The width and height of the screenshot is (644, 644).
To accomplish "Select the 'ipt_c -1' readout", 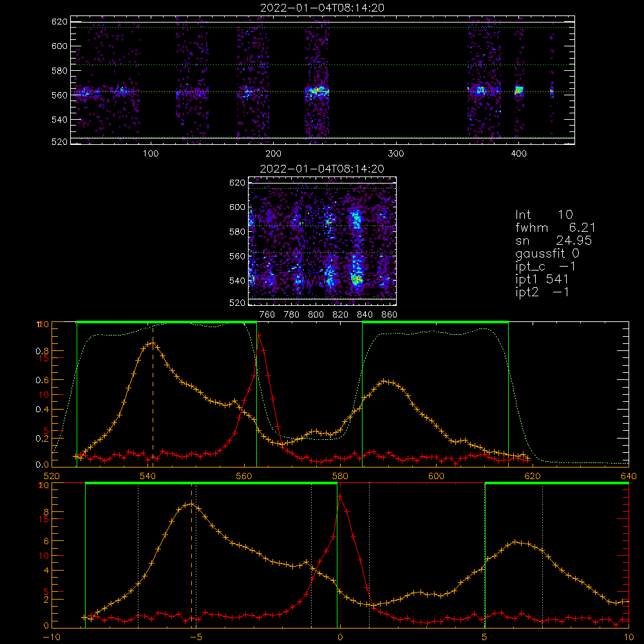I will 546,266.
